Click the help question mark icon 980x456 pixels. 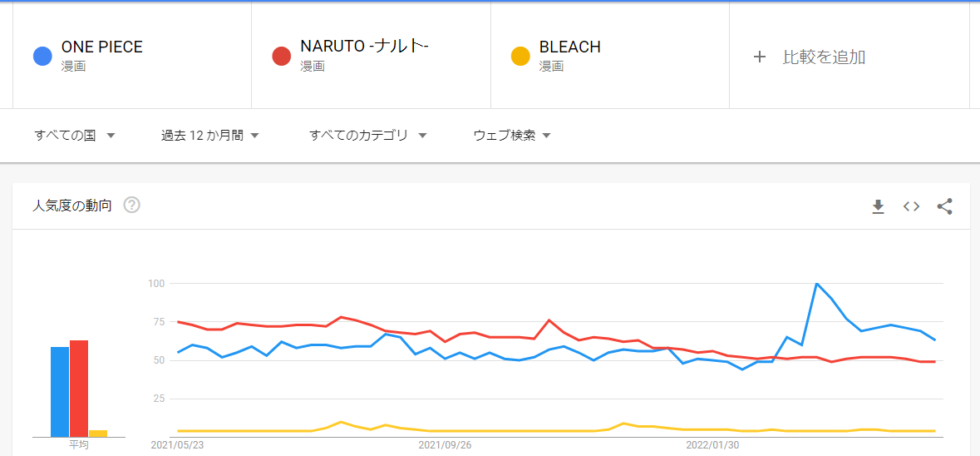tap(131, 205)
